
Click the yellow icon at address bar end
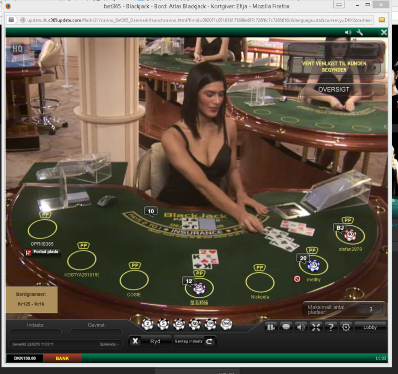pos(382,20)
